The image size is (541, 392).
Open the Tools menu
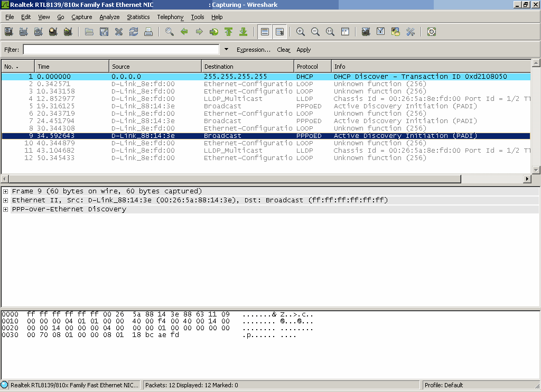pos(198,17)
